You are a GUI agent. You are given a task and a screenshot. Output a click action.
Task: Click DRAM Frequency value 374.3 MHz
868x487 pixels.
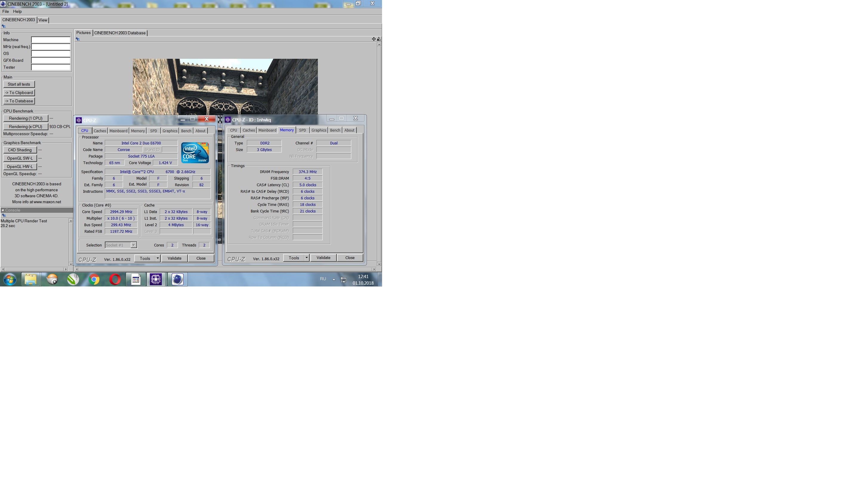tap(307, 172)
